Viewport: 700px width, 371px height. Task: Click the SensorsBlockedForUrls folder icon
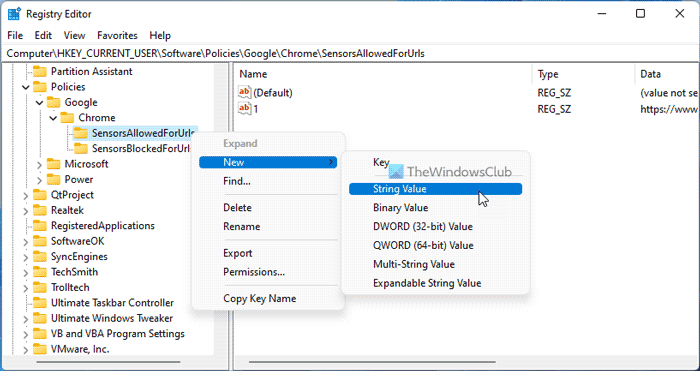81,148
